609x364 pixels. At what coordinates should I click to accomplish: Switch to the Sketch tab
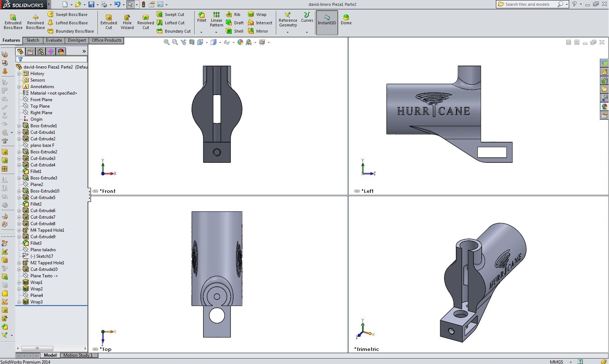33,40
